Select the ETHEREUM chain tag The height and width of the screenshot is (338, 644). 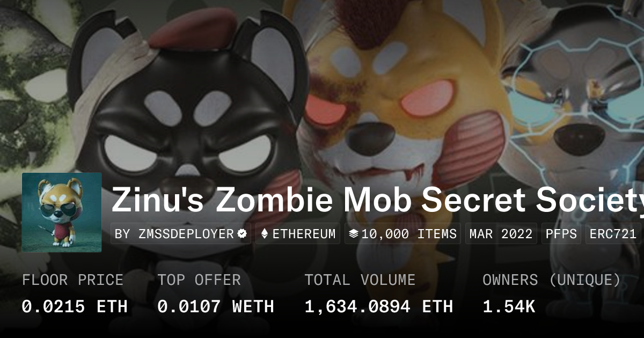[x=298, y=234]
